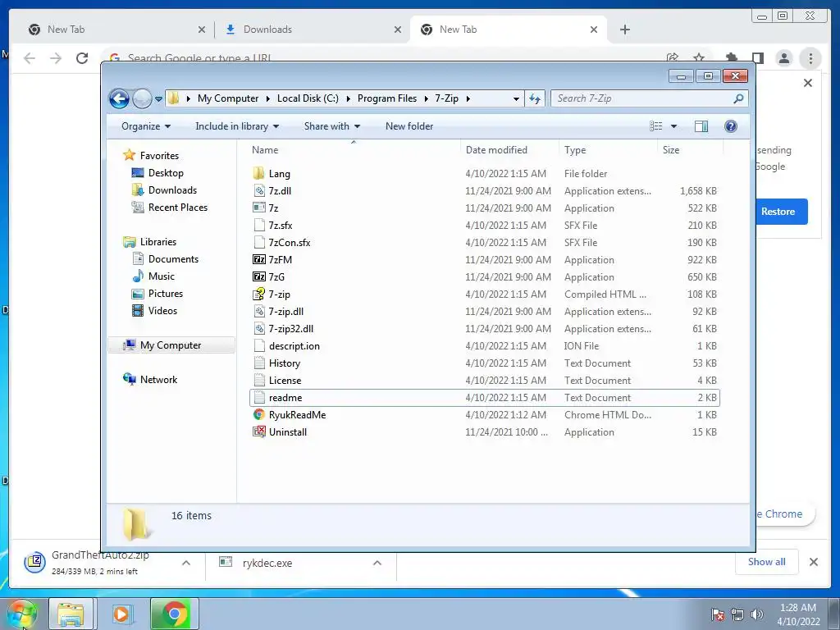Reload the Chrome page
Image resolution: width=840 pixels, height=630 pixels.
[x=82, y=58]
